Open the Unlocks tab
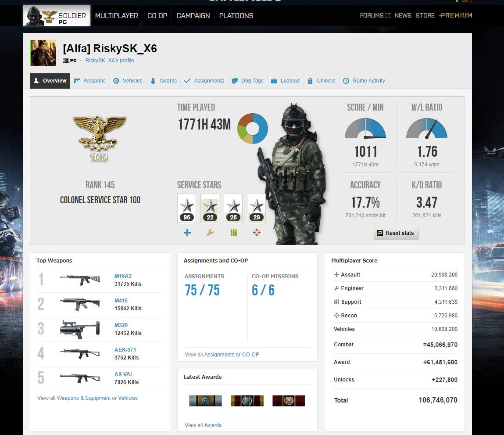Image resolution: width=504 pixels, height=435 pixels. pyautogui.click(x=322, y=81)
